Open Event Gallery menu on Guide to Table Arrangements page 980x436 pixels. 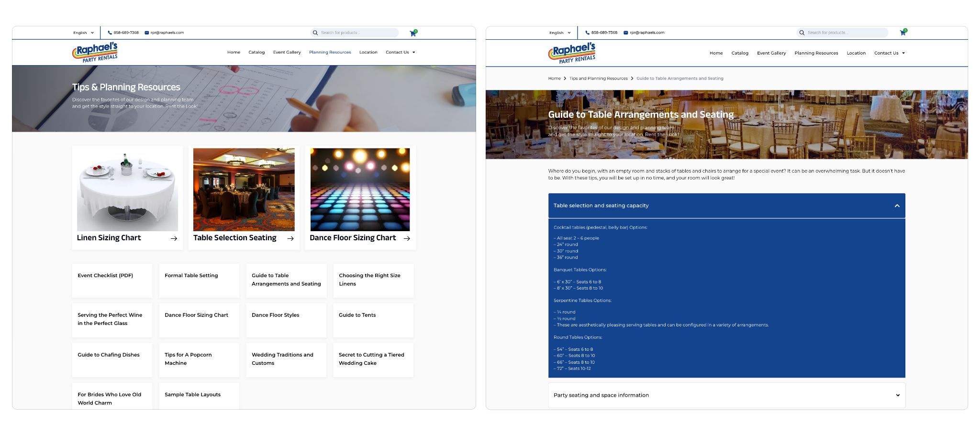(x=771, y=53)
